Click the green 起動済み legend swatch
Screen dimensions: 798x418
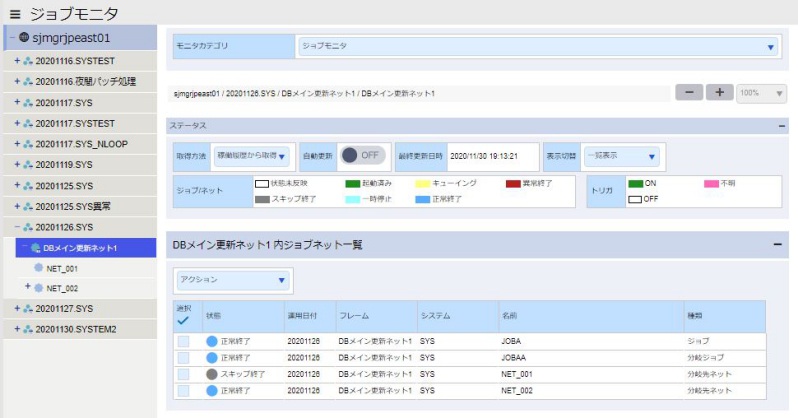[353, 183]
